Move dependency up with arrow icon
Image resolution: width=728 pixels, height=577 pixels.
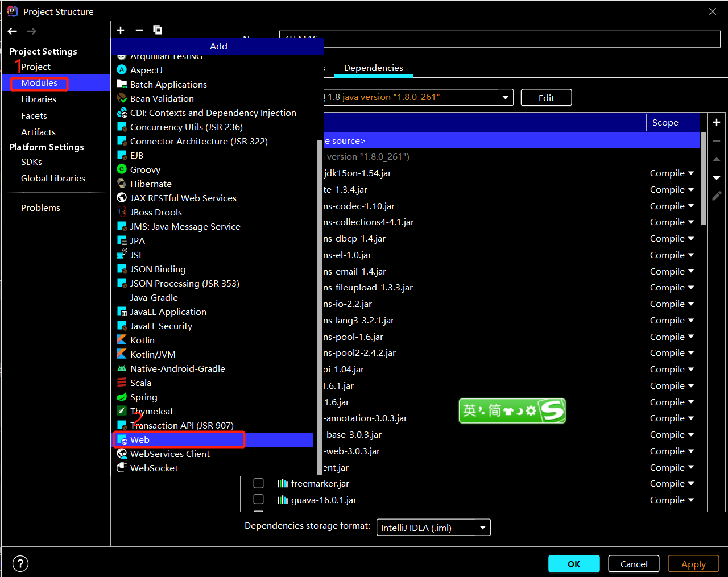[x=717, y=160]
